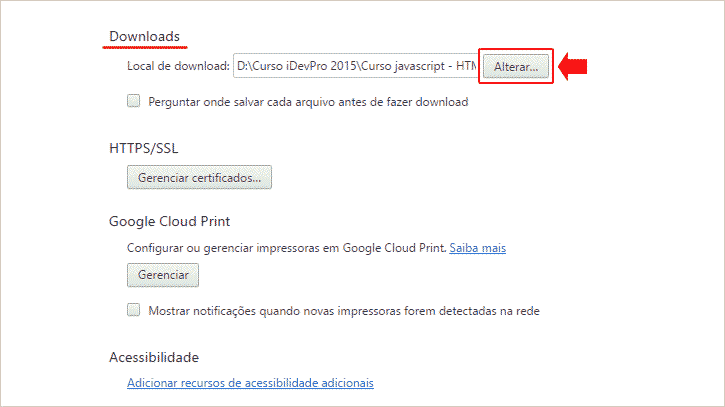Click the red highlight border around Alterar
Screen dimensions: 725x407
click(516, 47)
